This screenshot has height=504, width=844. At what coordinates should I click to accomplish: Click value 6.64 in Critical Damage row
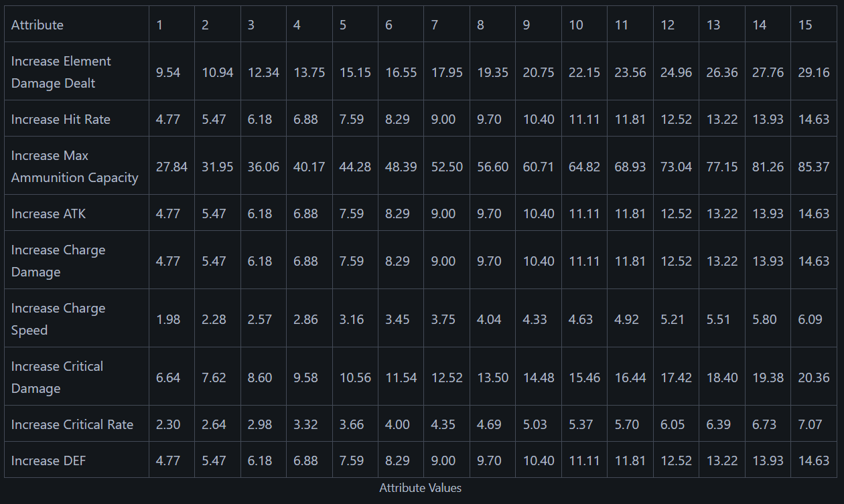coord(168,377)
